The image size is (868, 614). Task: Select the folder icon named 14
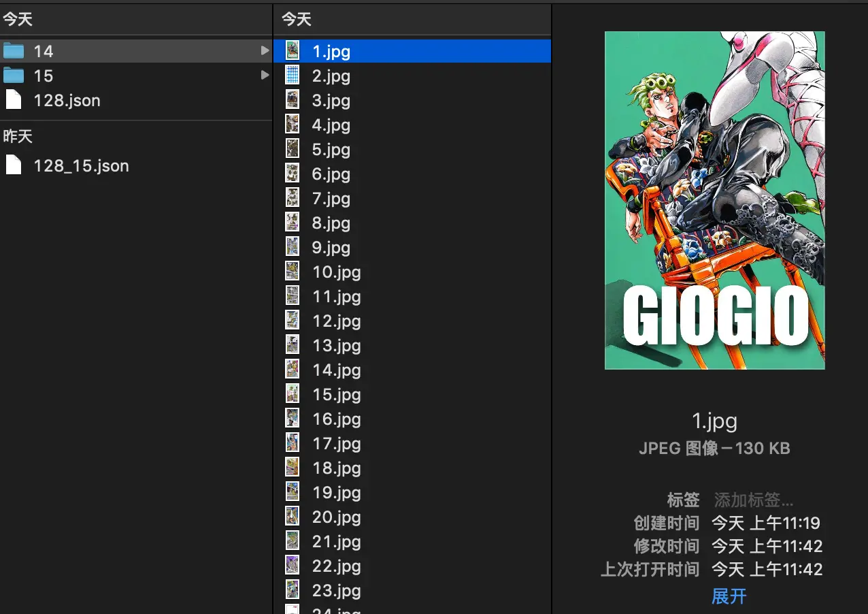tap(14, 51)
